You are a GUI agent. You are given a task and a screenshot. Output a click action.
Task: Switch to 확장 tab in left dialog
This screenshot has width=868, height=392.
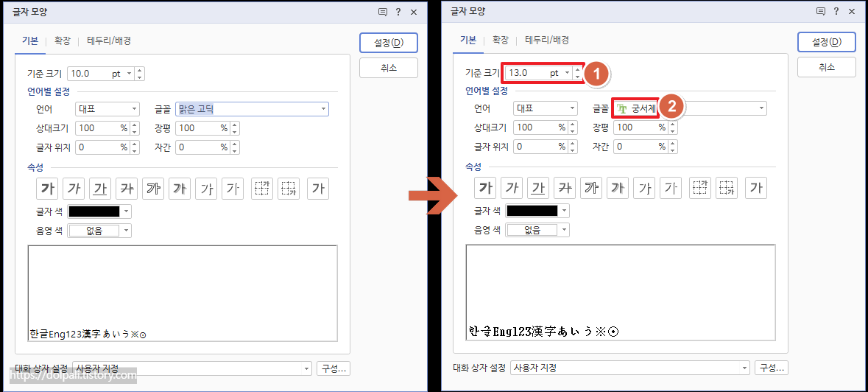coord(62,41)
